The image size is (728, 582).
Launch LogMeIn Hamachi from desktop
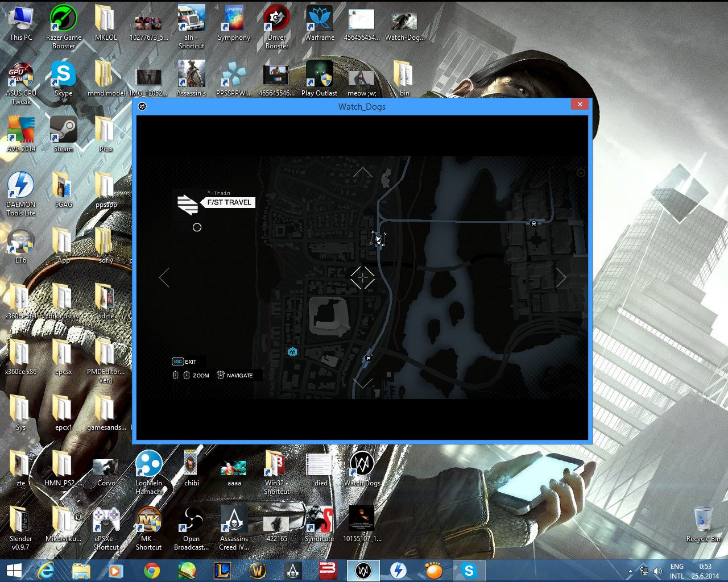click(x=149, y=473)
